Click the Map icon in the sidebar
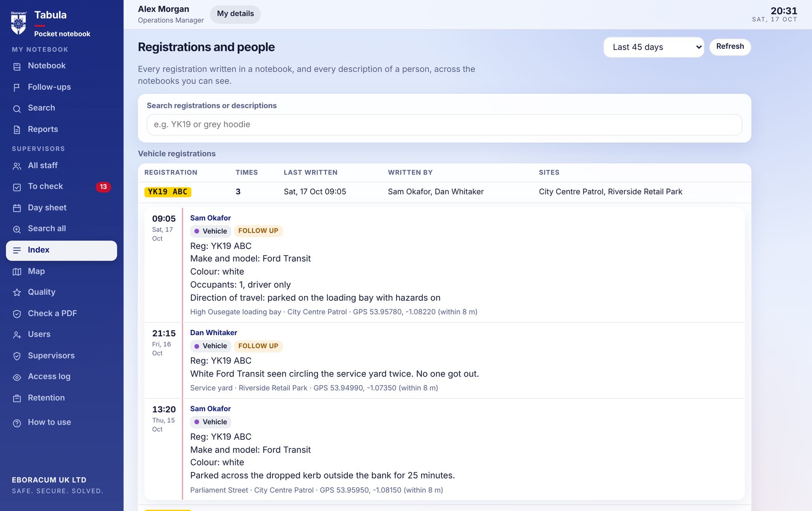The image size is (812, 511). point(17,272)
